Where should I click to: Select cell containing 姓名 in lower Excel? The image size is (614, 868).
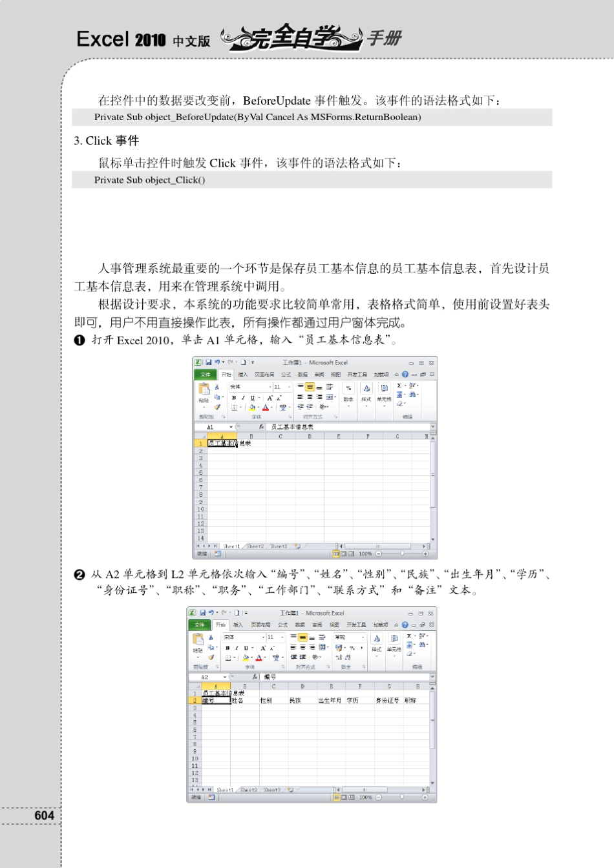[245, 700]
